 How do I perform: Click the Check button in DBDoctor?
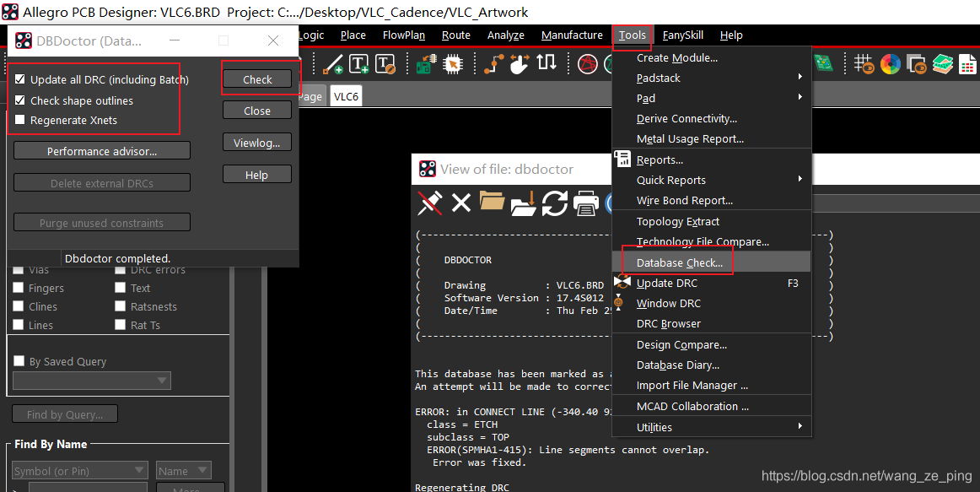click(x=257, y=79)
